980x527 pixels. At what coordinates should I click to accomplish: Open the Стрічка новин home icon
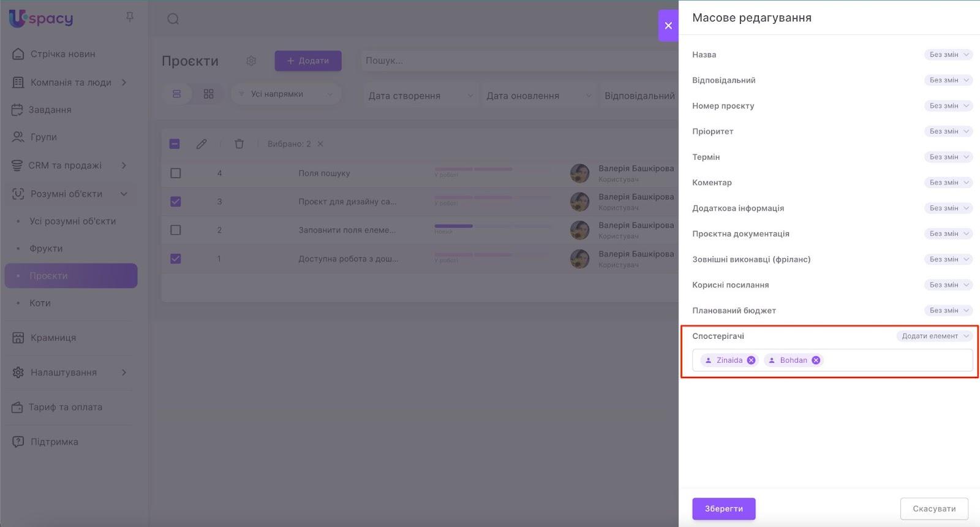click(18, 54)
